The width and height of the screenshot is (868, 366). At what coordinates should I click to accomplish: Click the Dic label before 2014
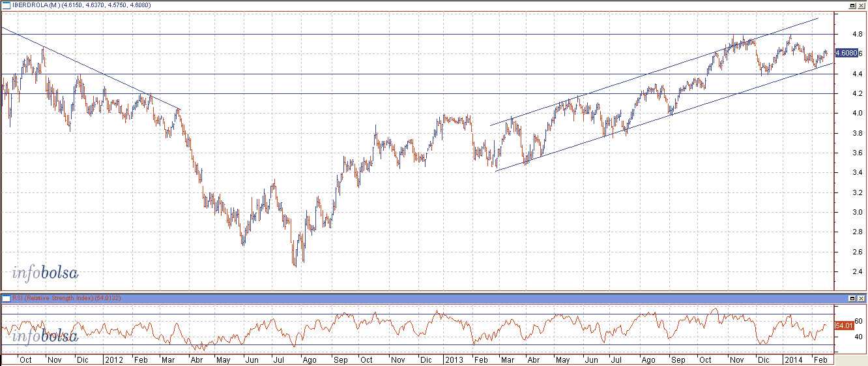click(762, 359)
